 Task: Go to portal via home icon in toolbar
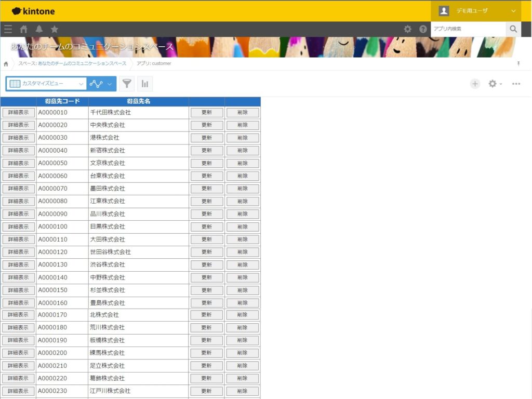(x=23, y=29)
